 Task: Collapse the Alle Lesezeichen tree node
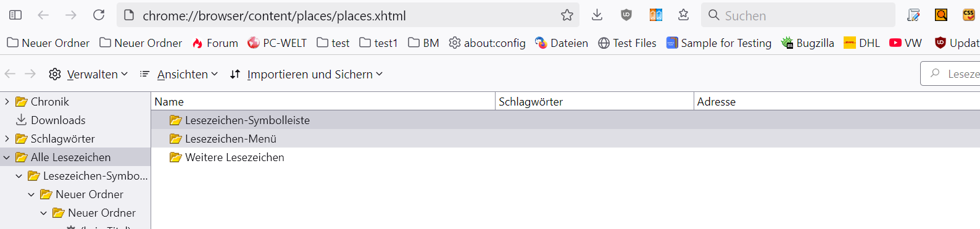coord(7,157)
